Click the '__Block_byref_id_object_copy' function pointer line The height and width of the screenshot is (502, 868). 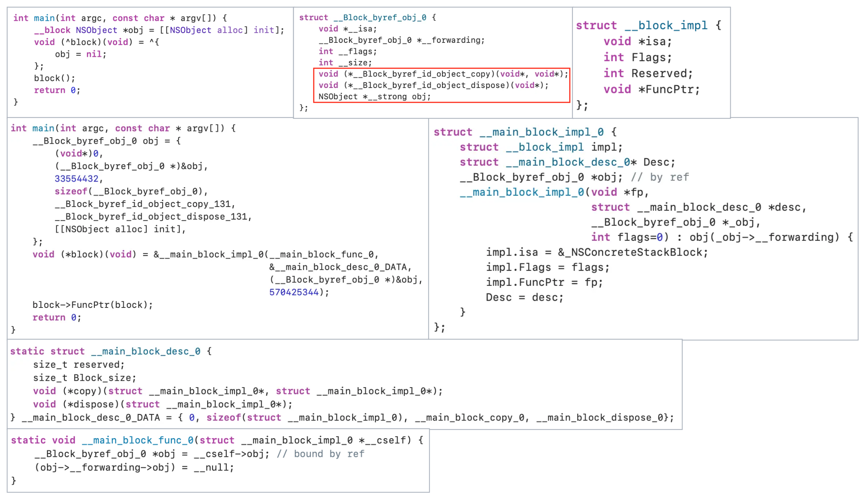443,74
